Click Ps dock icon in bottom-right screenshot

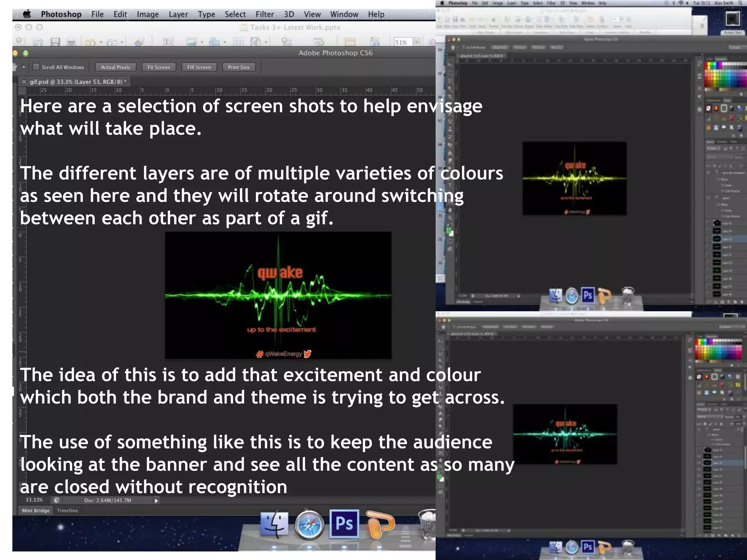(587, 547)
